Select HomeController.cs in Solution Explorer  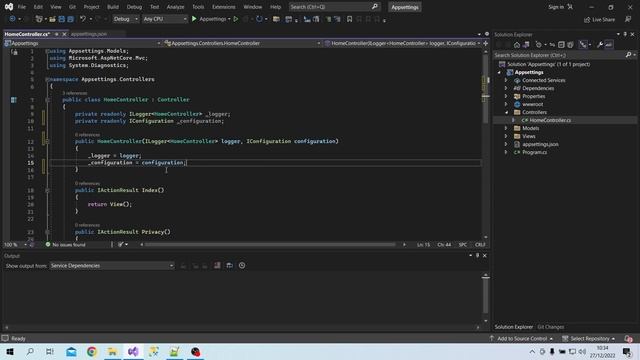(x=550, y=120)
